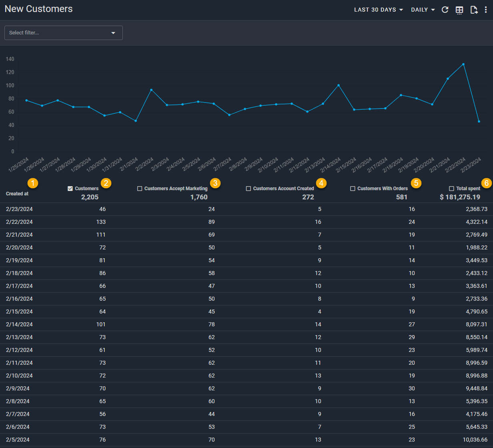Click the orange badge numbered 6
Viewport: 493px width, 448px height.
tap(487, 183)
